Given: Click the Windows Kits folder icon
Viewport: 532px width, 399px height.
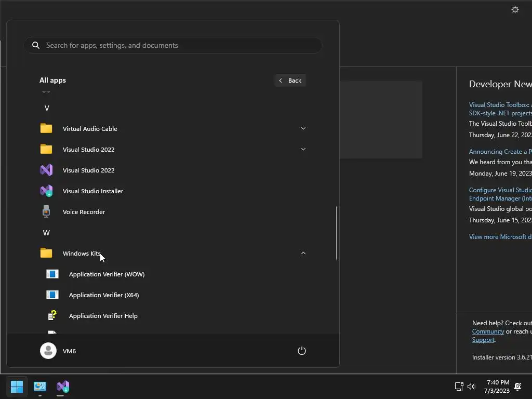Looking at the screenshot, I should pos(46,253).
